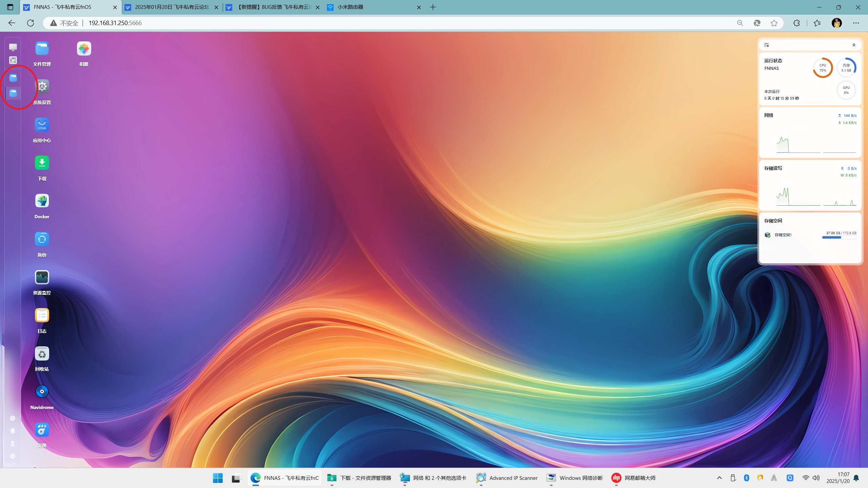The image size is (868, 488).
Task: Open the favorites list button
Action: pos(817,23)
